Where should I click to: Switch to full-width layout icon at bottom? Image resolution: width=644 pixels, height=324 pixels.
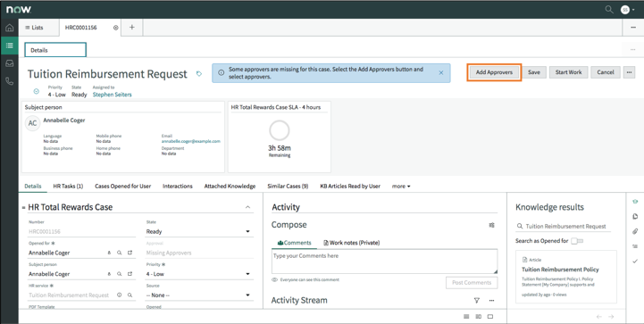(490, 317)
